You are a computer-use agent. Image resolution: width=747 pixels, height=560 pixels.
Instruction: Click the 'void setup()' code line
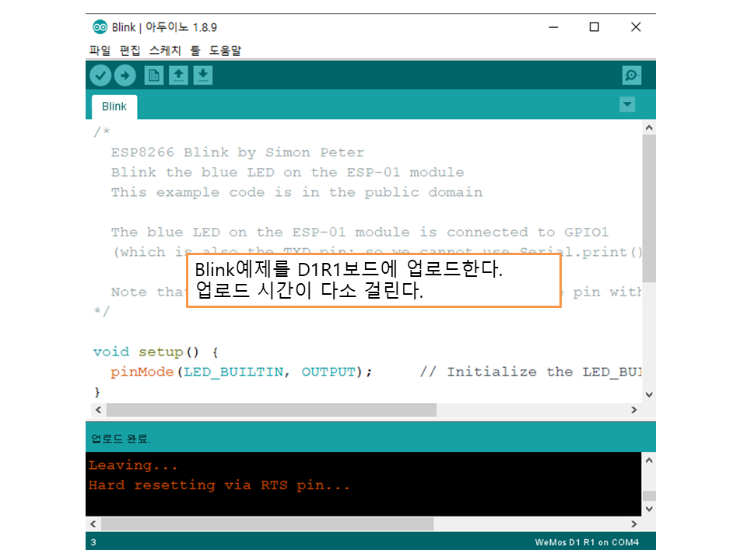(156, 352)
